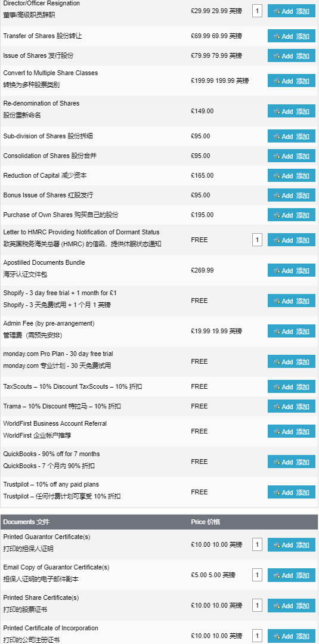Click basket icon for Reduction of Capital
The height and width of the screenshot is (644, 319).
(277, 176)
